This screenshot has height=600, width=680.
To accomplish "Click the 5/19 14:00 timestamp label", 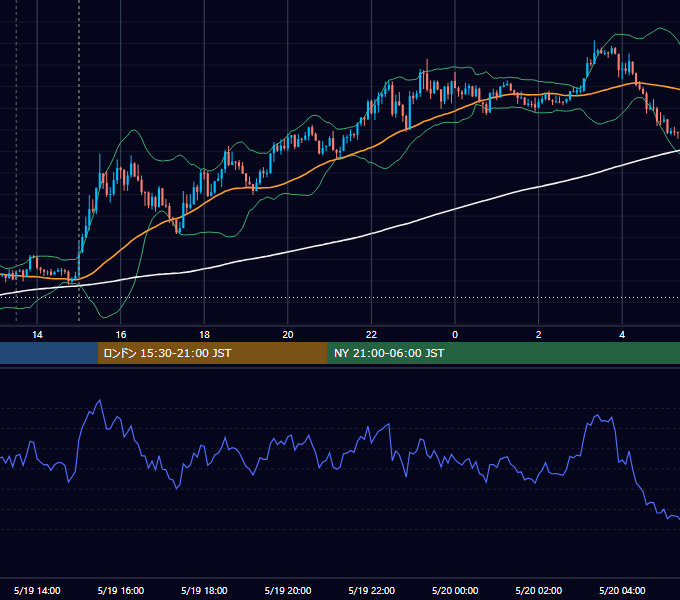I will pos(37,590).
